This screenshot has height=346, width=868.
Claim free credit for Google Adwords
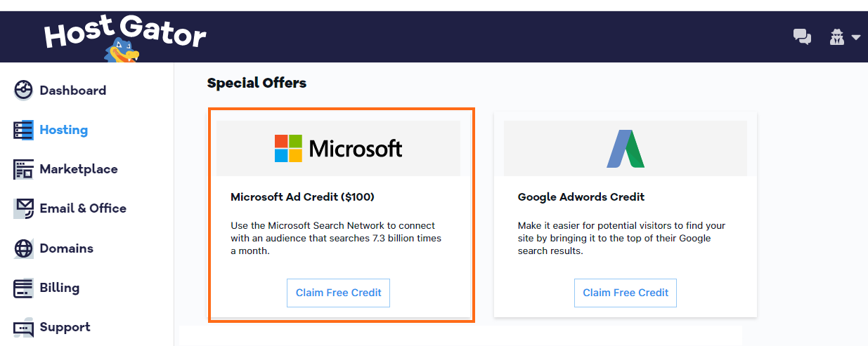626,293
